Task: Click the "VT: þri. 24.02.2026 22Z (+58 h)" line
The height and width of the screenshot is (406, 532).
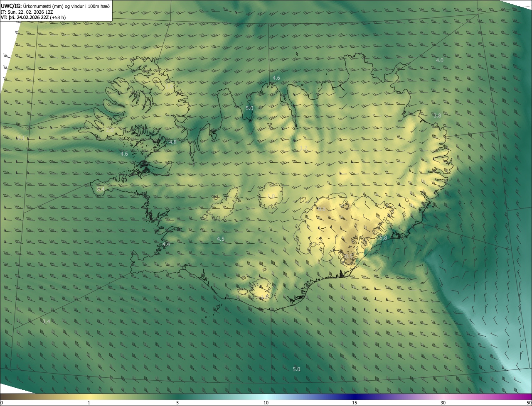Action: pyautogui.click(x=33, y=17)
